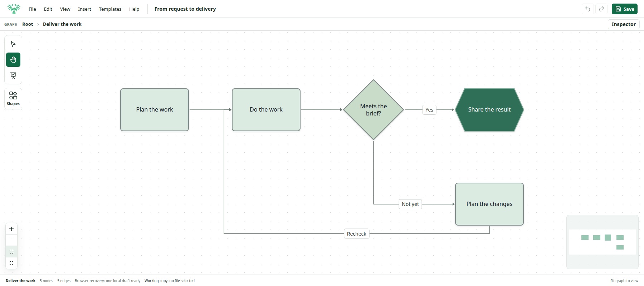This screenshot has width=644, height=286.
Task: Select the Plan the work node
Action: (155, 110)
